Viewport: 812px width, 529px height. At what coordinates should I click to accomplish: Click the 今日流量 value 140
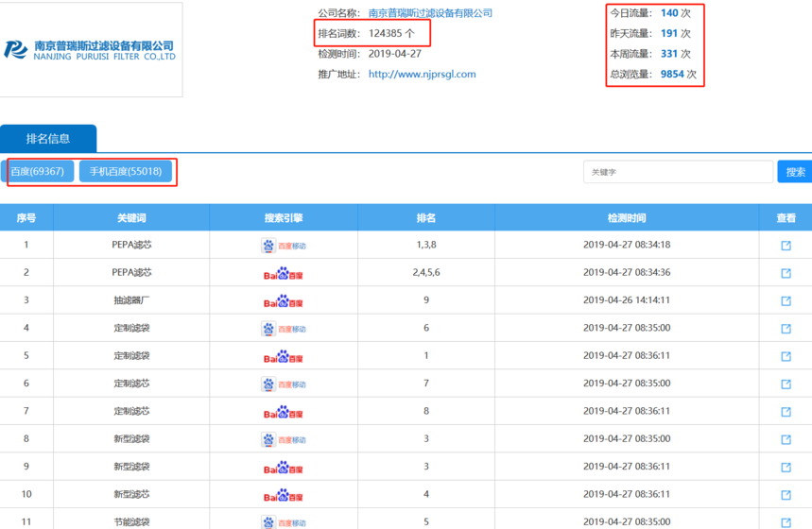(x=669, y=13)
